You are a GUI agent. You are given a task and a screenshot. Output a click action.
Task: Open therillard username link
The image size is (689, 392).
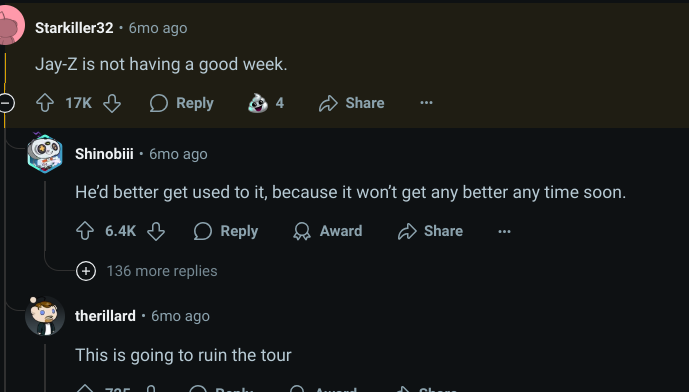tap(105, 316)
